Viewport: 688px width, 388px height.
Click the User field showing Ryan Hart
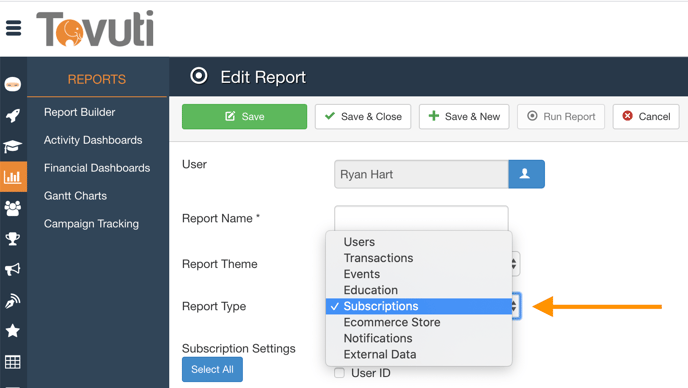(421, 174)
